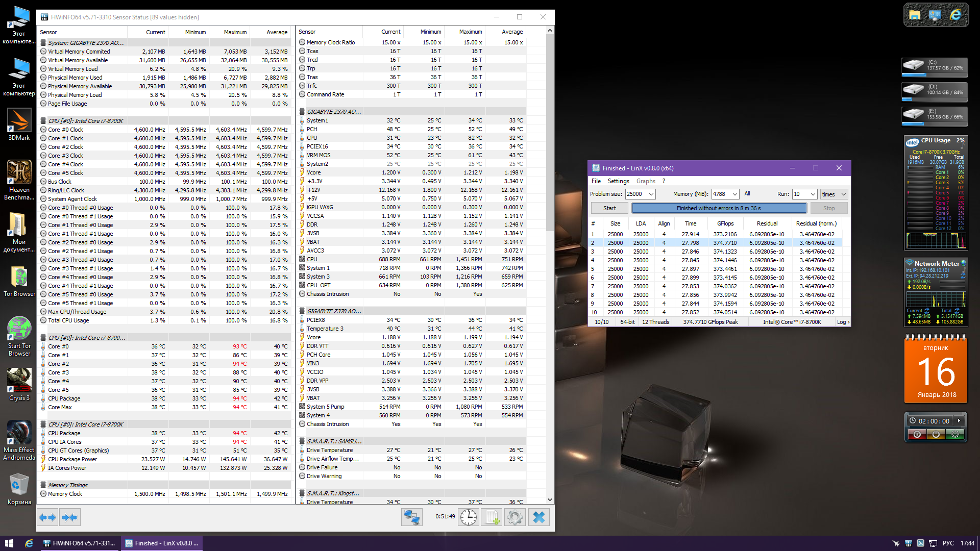
Task: Expand the Memory (MiB) combo box
Action: coord(734,194)
